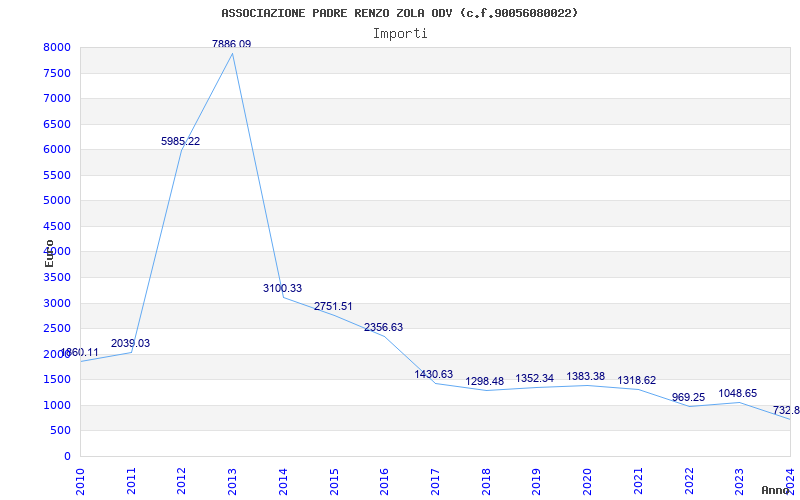The height and width of the screenshot is (500, 800).
Task: Select the data label 969.25
Action: pyautogui.click(x=689, y=397)
